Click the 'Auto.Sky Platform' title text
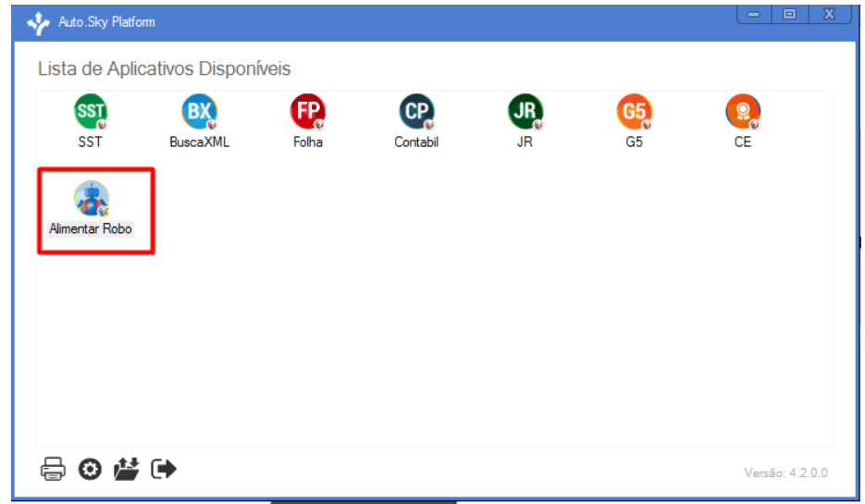 106,22
